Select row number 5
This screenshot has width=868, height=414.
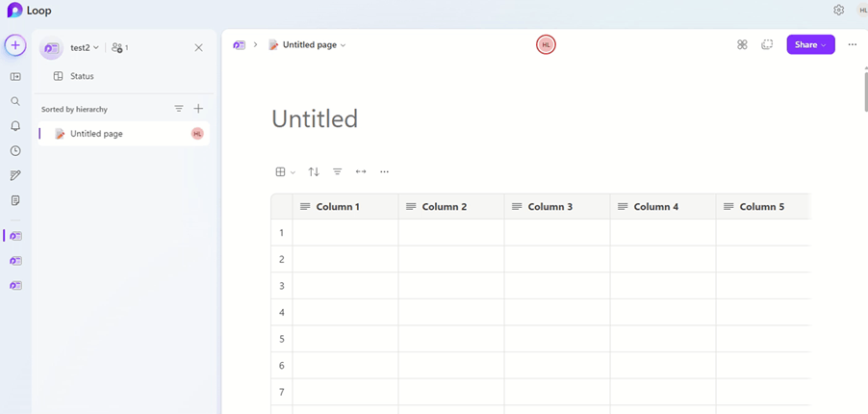tap(282, 339)
